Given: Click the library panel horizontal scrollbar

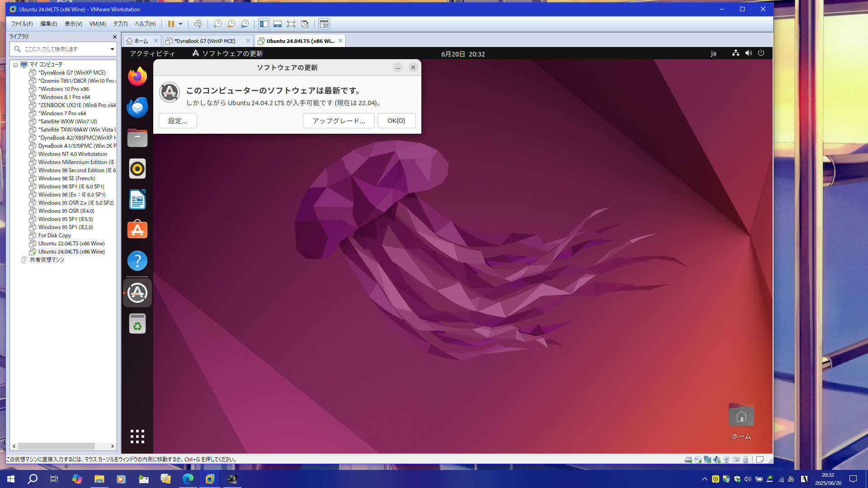Looking at the screenshot, I should pos(56,446).
